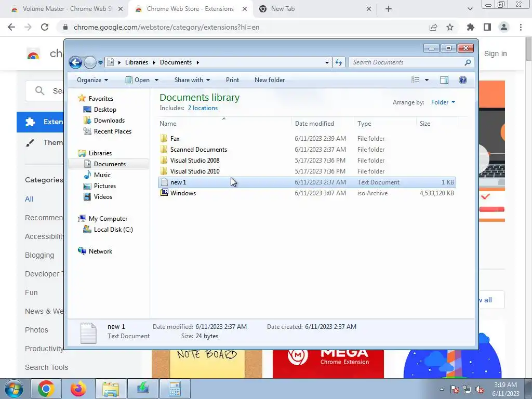Viewport: 532px width, 399px height.
Task: Select Documents in the navigation pane
Action: [x=110, y=164]
